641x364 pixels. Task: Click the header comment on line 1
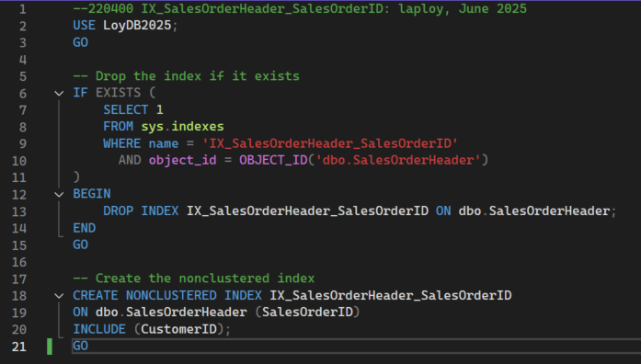click(x=300, y=8)
